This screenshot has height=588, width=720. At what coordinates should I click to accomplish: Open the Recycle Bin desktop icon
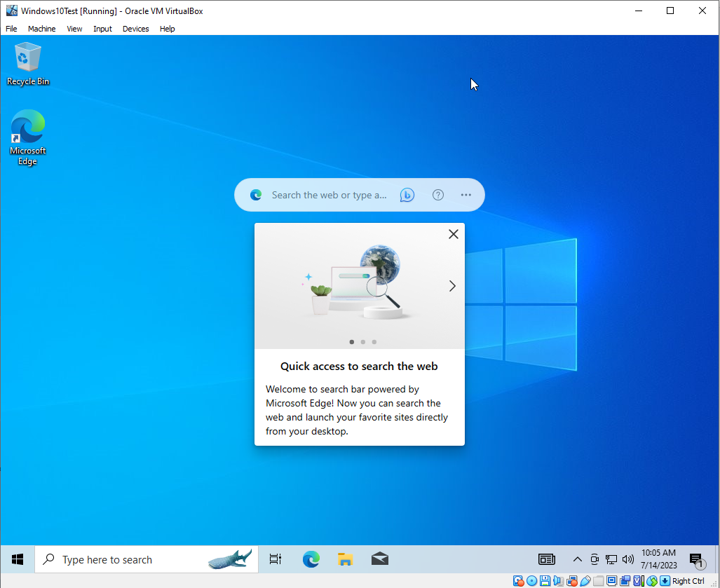coord(27,63)
